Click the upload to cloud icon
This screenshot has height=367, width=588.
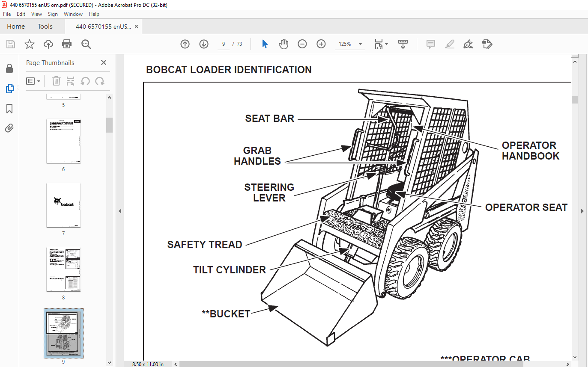tap(48, 44)
